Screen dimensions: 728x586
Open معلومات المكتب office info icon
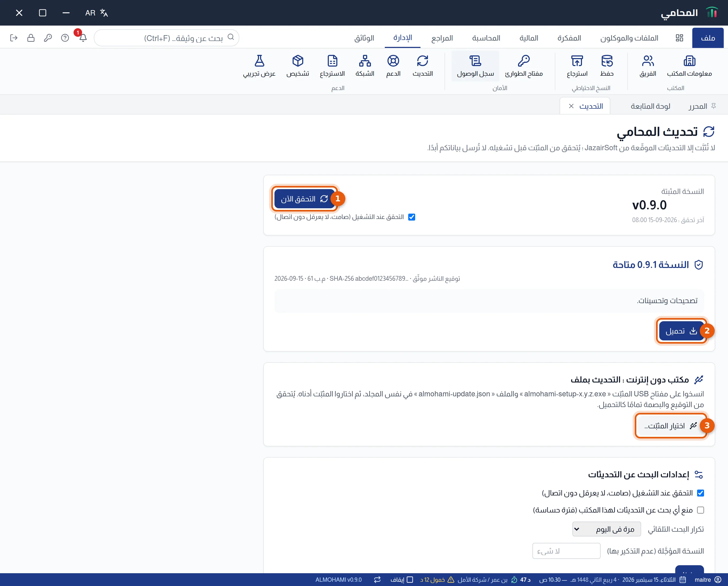pyautogui.click(x=689, y=66)
